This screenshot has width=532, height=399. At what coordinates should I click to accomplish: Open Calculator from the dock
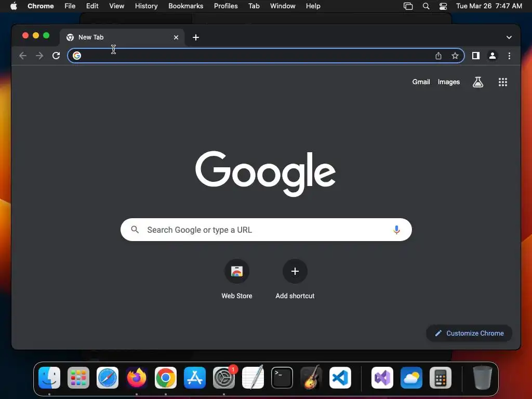tap(441, 377)
